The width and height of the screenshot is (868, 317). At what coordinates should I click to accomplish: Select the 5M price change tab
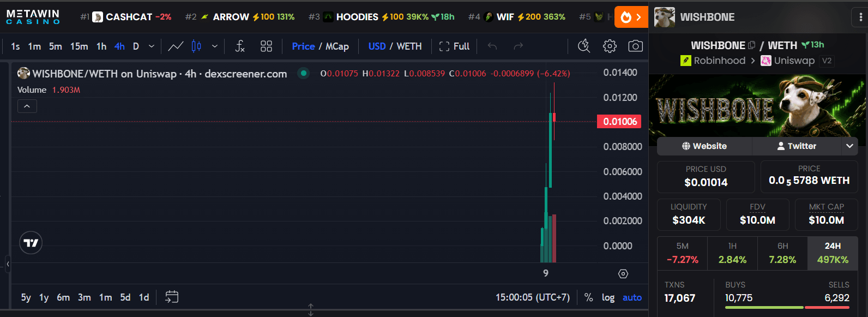click(682, 253)
